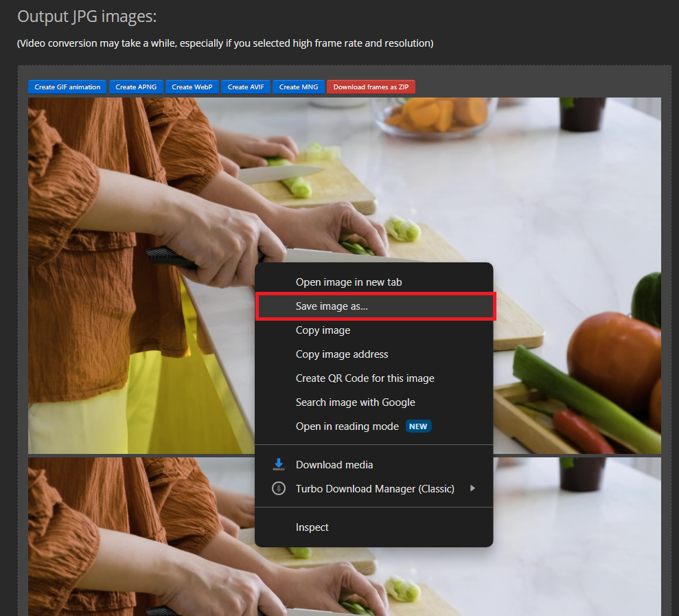
Task: Inspect the image element
Action: pos(312,527)
